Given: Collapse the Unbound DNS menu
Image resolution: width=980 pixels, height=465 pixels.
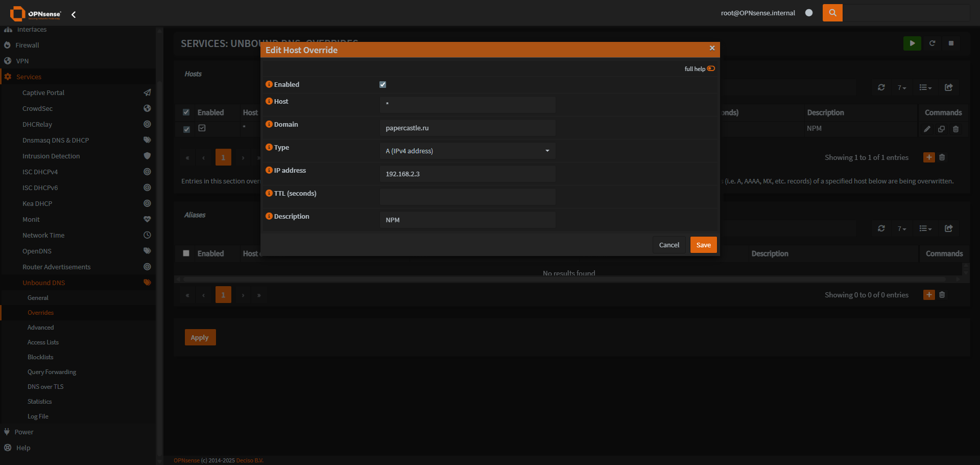Looking at the screenshot, I should (78, 283).
